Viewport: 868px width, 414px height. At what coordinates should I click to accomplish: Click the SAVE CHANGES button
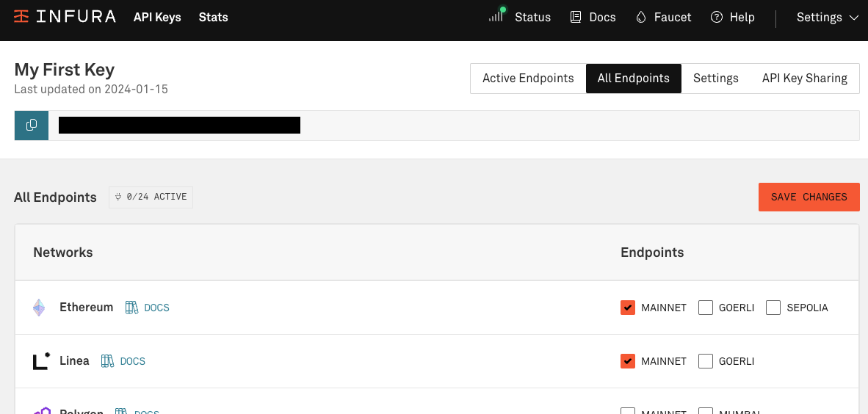(x=809, y=197)
